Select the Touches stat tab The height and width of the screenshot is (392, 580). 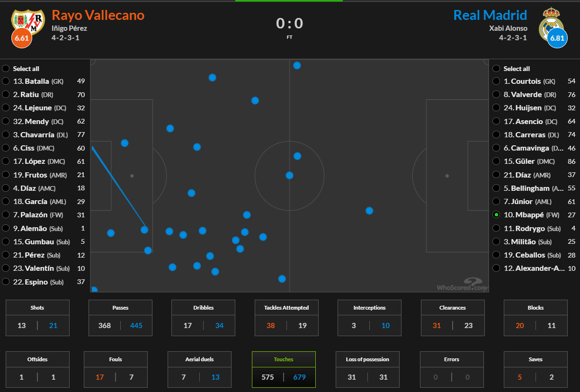[x=284, y=369]
